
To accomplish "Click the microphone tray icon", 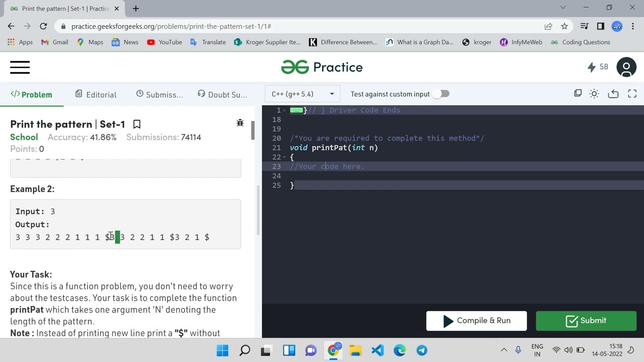I will point(518,350).
